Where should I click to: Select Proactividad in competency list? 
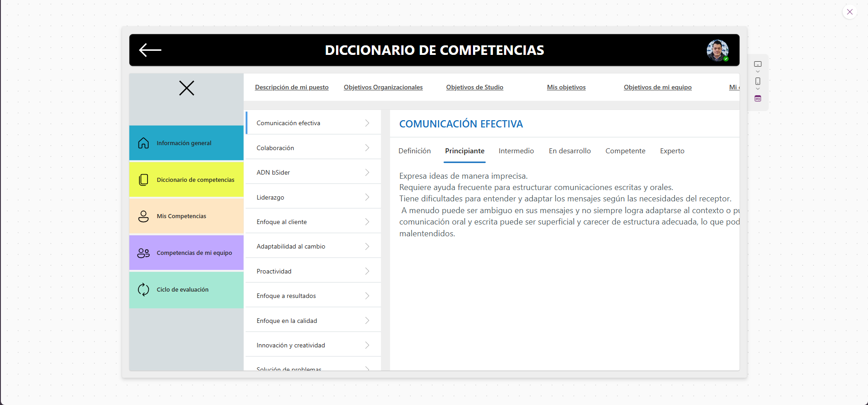pos(313,271)
